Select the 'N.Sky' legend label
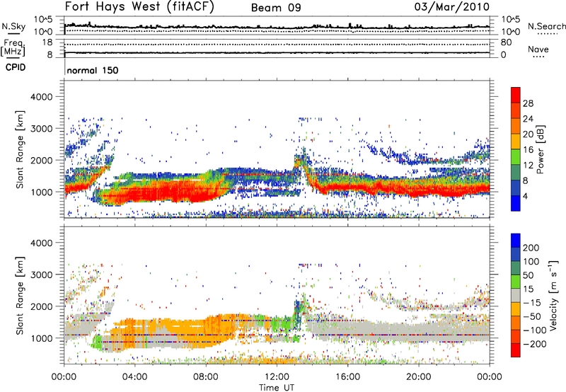Screen dimensions: 566x392 (13, 26)
